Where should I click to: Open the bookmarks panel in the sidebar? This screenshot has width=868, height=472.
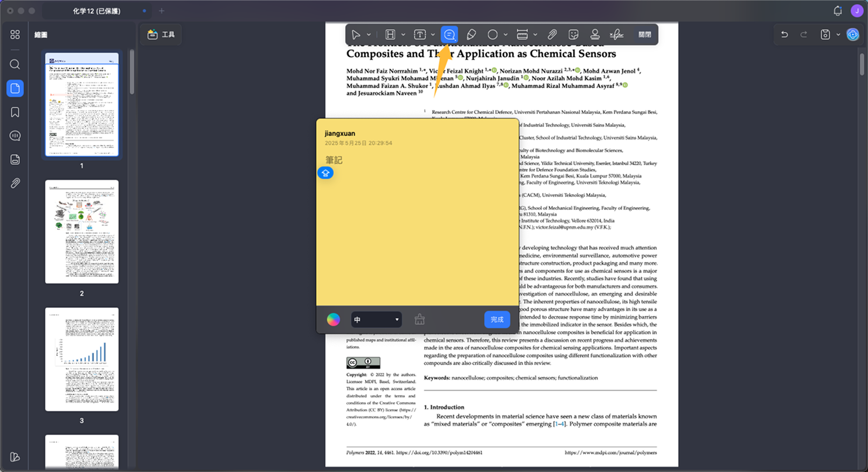pyautogui.click(x=15, y=112)
